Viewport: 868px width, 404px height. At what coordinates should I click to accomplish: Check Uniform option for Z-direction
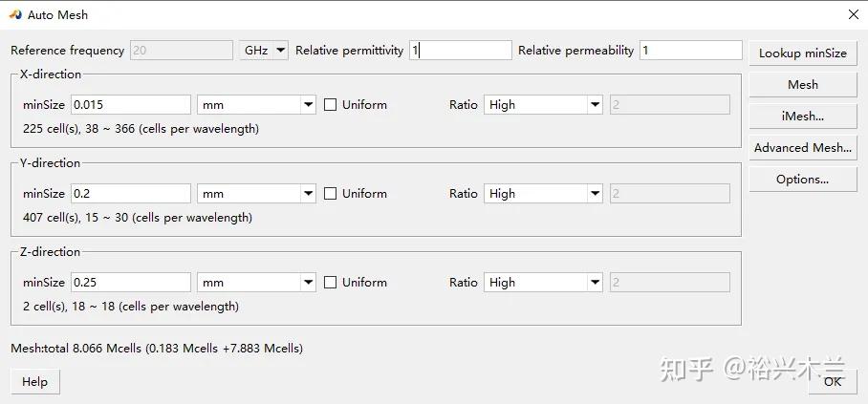[x=331, y=283]
